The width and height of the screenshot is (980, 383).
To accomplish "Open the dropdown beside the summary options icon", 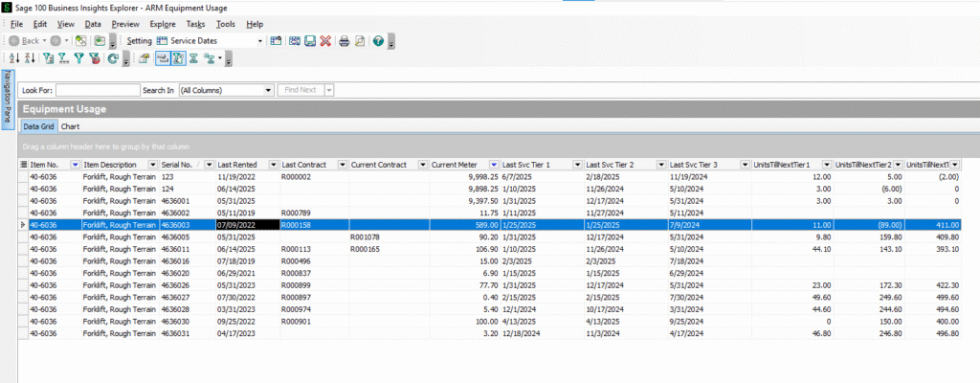I will [220, 58].
